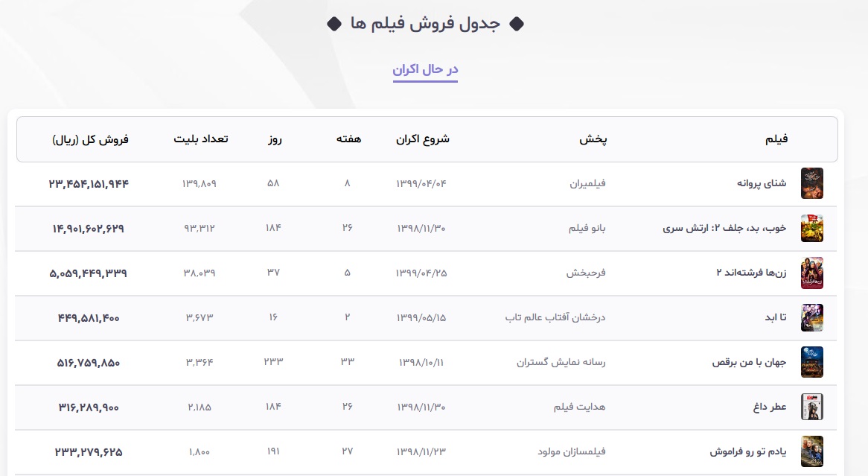The image size is (868, 476).
Task: Click ticket count ۱۳۹,۸۰۹
Action: point(200,183)
